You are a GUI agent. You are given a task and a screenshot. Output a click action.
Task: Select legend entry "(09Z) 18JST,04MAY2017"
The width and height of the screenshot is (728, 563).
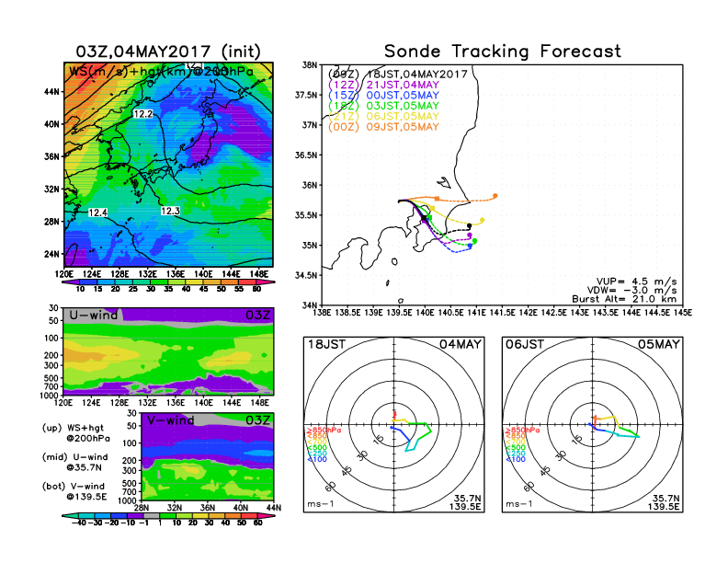(x=397, y=75)
